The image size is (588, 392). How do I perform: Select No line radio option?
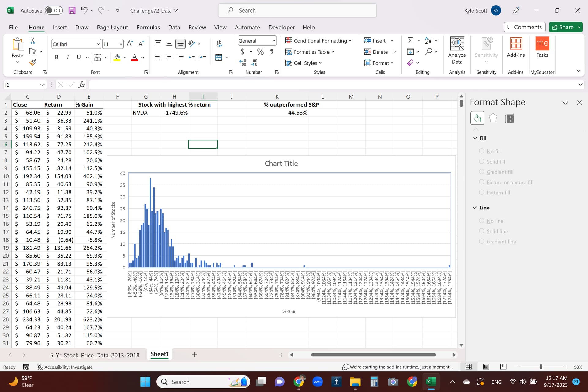pos(481,221)
